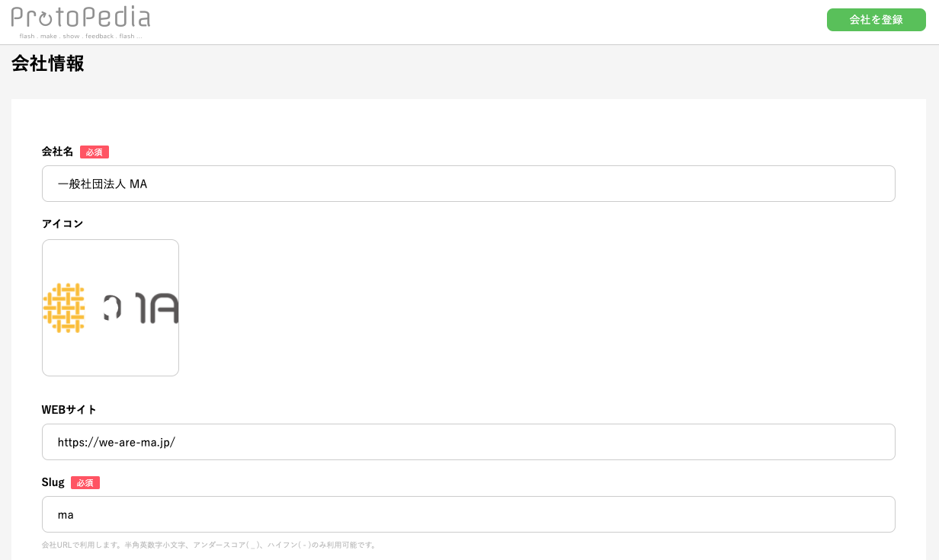Click the Slug helper text about 会社URL
The height and width of the screenshot is (560, 939).
(210, 545)
